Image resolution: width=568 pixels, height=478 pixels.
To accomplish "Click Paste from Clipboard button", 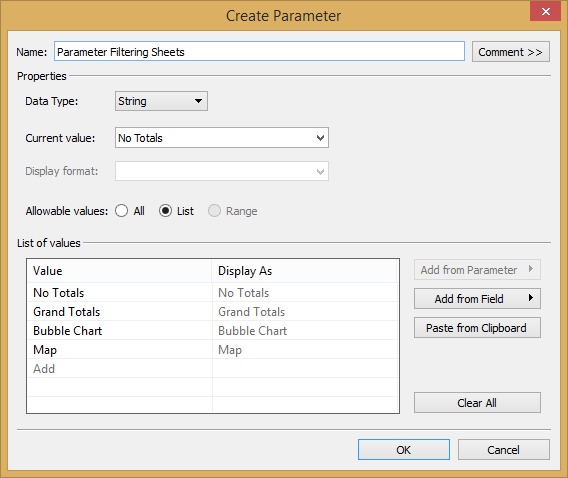I will tap(477, 328).
